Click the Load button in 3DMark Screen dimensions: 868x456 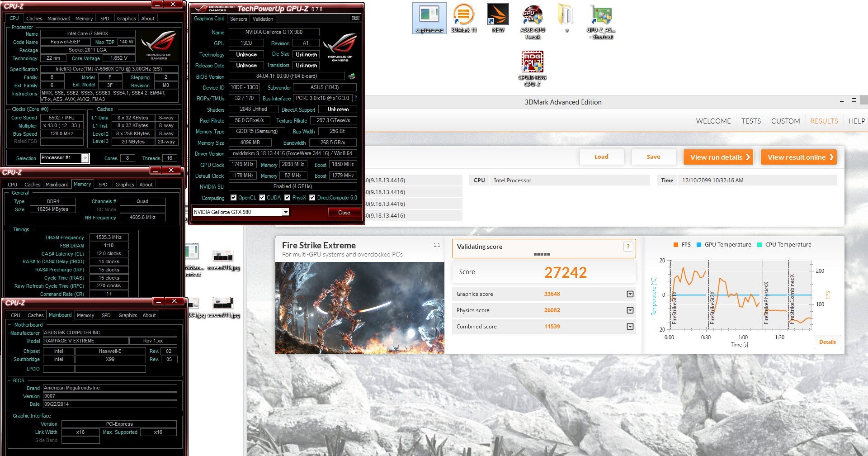point(601,157)
